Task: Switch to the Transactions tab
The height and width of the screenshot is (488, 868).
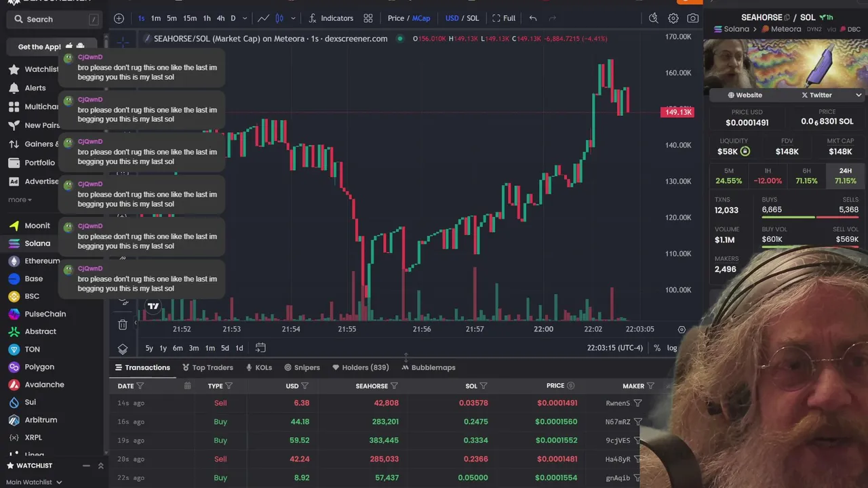Action: 142,367
